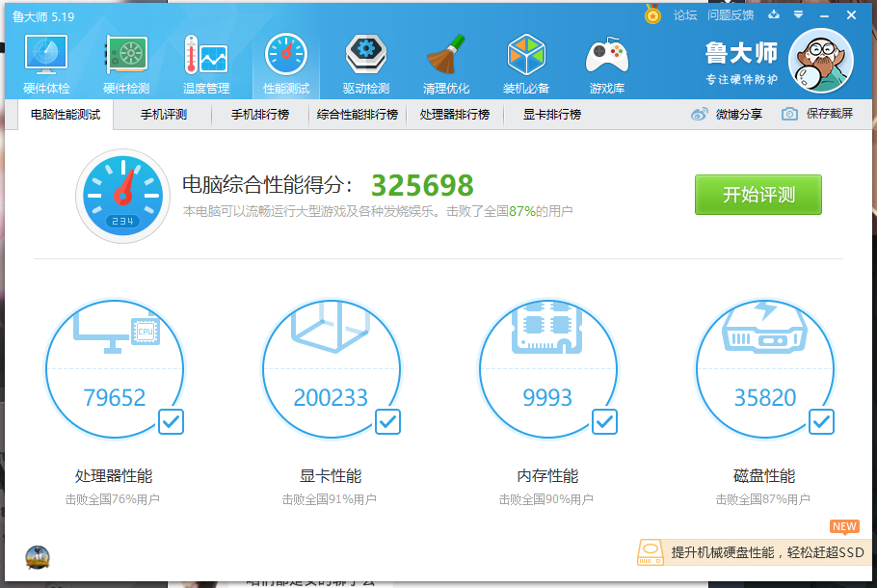The width and height of the screenshot is (877, 588).
Task: Open the 硬件体检 hardware checkup section
Action: click(46, 64)
